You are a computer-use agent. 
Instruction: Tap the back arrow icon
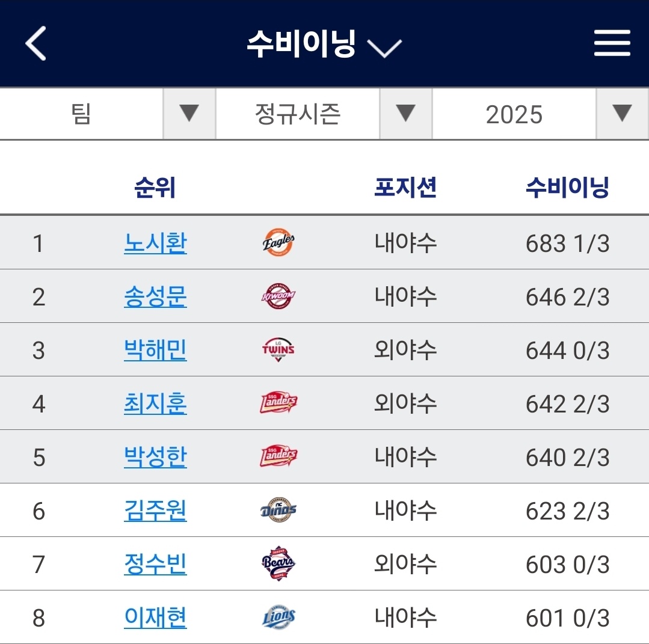pos(36,44)
